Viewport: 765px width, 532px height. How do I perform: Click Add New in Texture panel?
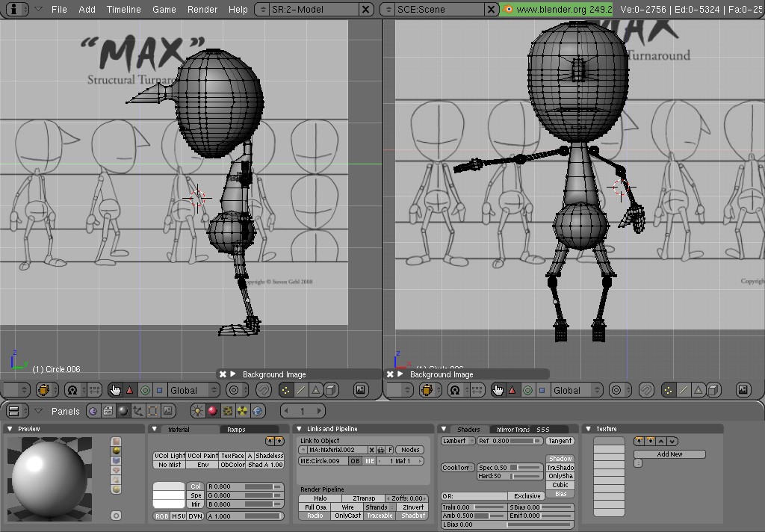[669, 454]
